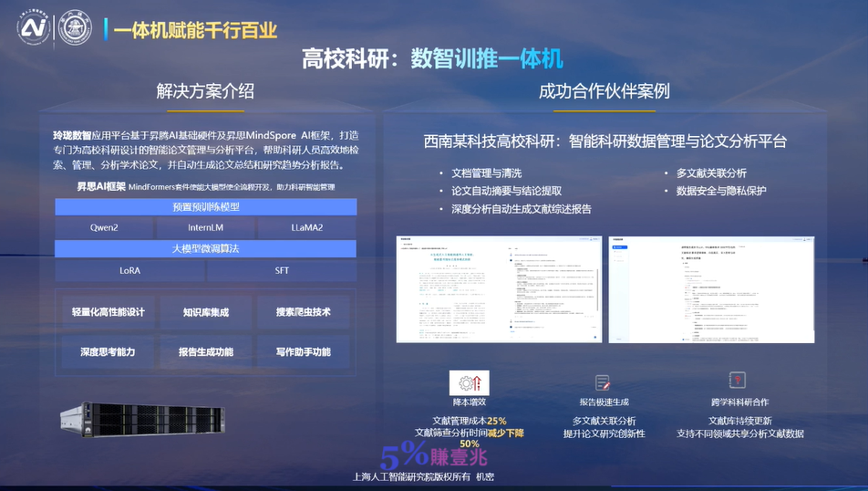Select the InternLM model box
This screenshot has height=491, width=868.
205,227
